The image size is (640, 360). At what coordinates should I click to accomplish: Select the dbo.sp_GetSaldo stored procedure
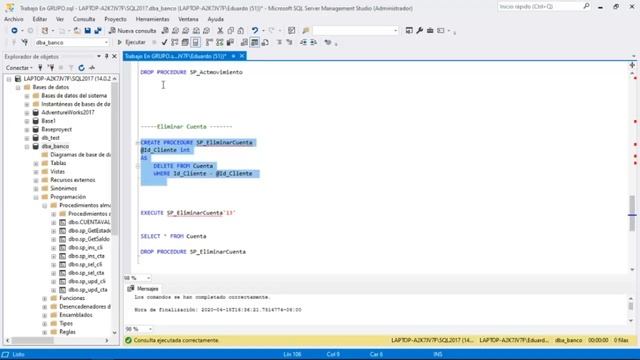[x=89, y=239]
